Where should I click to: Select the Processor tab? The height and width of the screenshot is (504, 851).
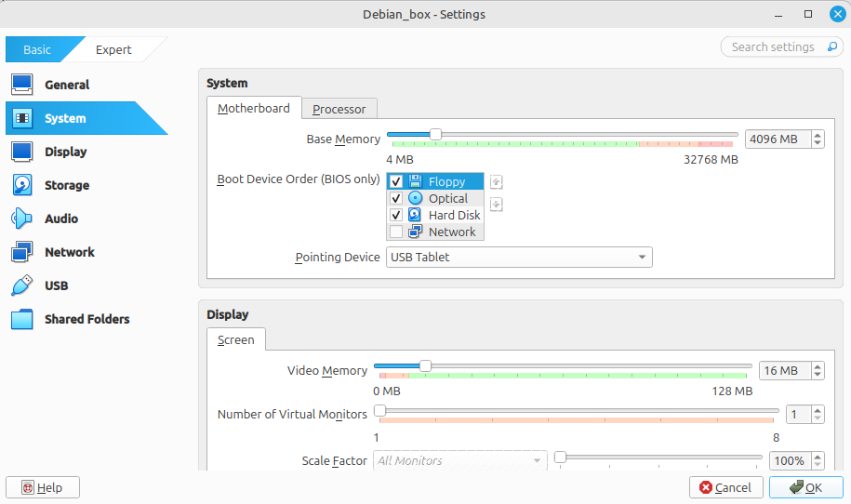point(339,109)
